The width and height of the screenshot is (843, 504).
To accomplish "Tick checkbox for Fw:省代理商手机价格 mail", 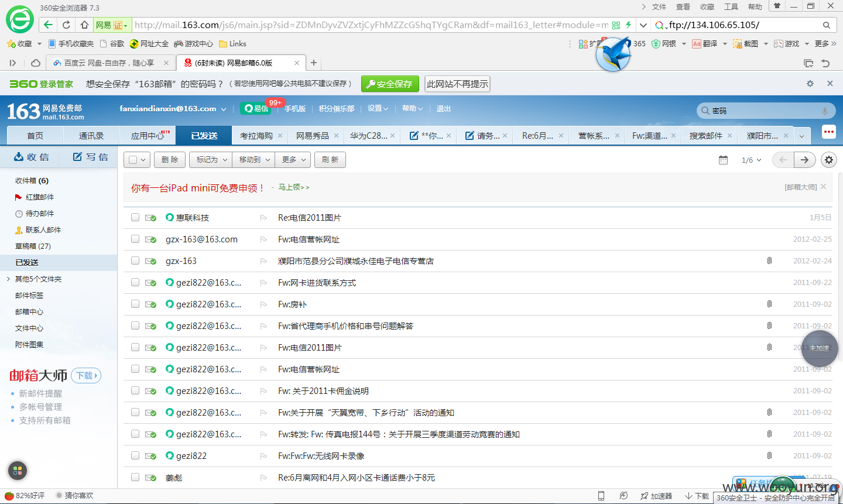I will (135, 325).
